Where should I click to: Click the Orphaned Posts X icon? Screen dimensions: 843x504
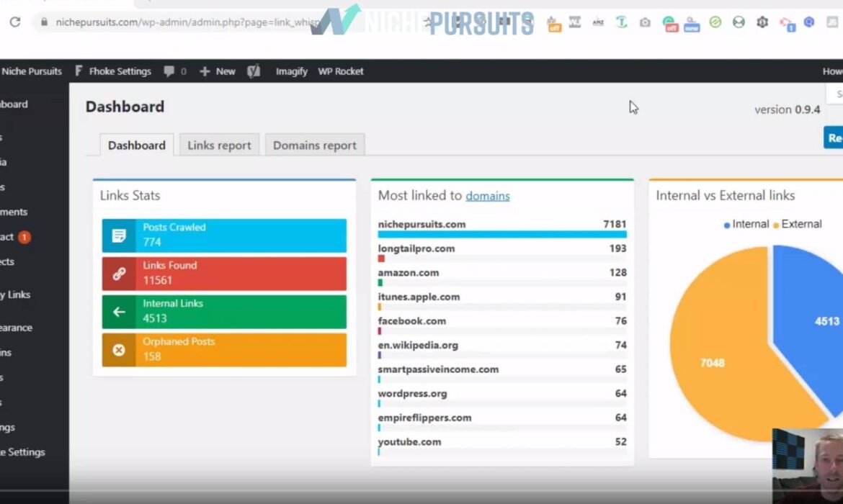tap(119, 351)
